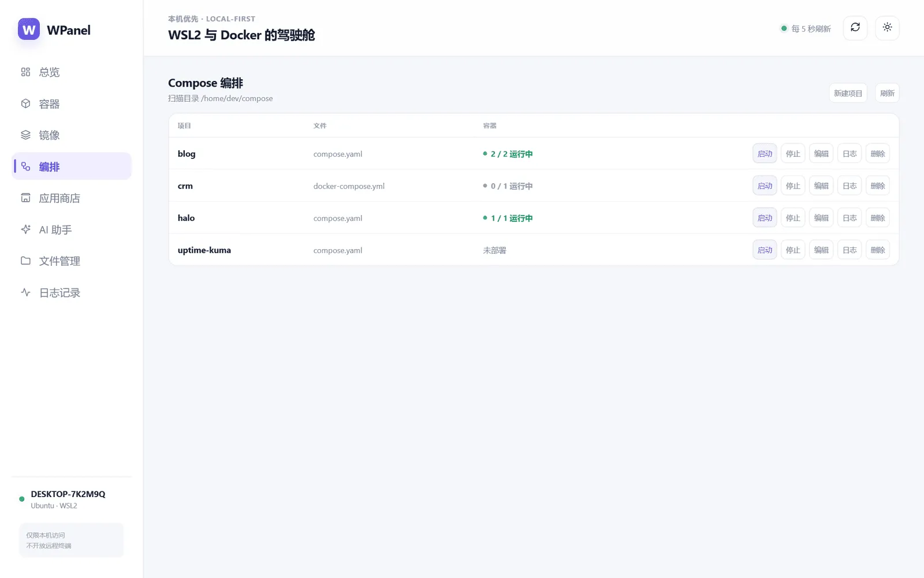
Task: Go to 总览 in the sidebar
Action: (72, 72)
